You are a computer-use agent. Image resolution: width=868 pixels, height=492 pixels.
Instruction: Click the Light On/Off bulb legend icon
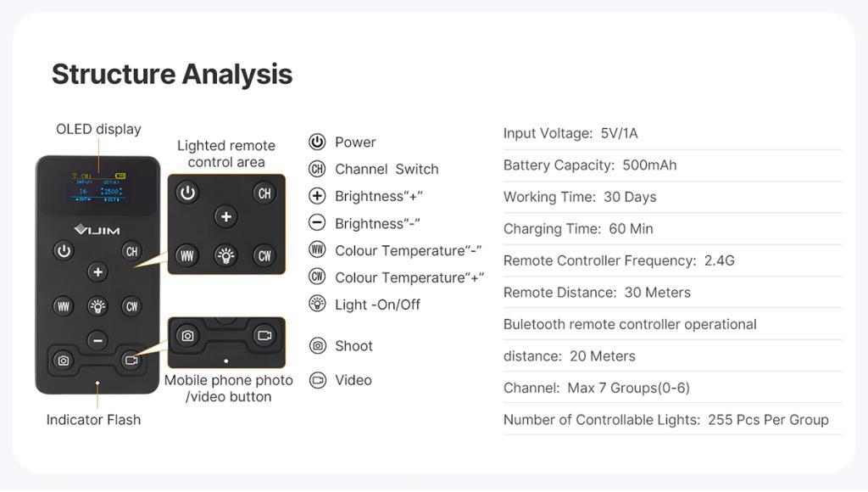click(317, 304)
